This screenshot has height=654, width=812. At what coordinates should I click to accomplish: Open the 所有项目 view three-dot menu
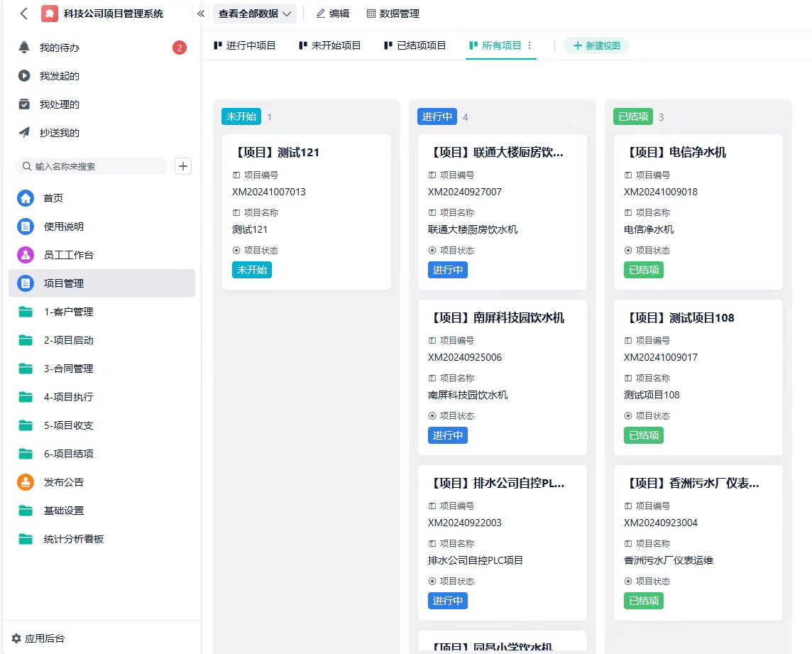[530, 45]
